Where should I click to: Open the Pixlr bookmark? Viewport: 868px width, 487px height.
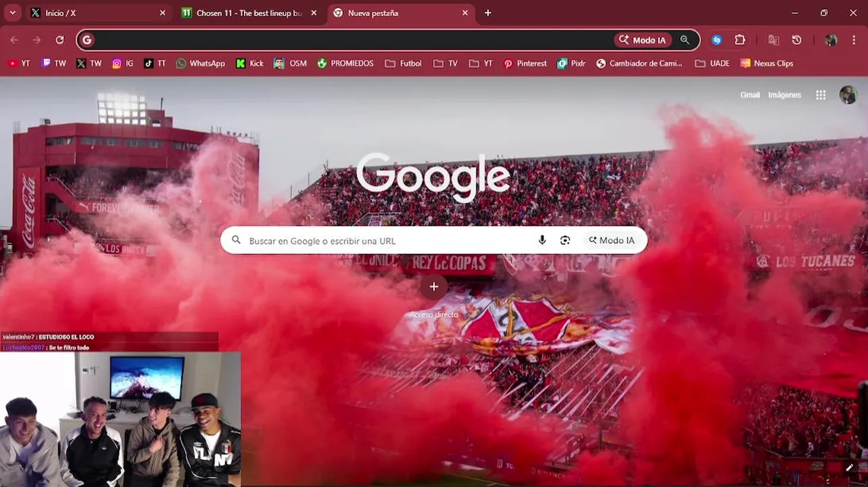click(572, 64)
